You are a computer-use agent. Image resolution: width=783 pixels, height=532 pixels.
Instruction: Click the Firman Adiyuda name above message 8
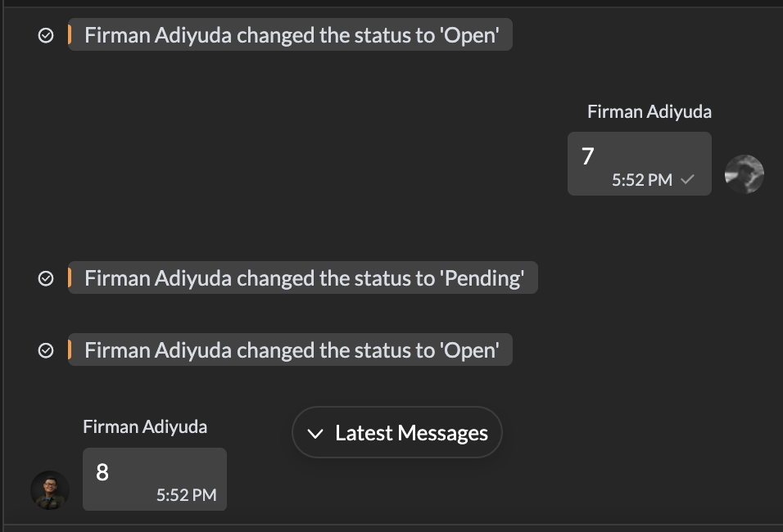[x=145, y=426]
